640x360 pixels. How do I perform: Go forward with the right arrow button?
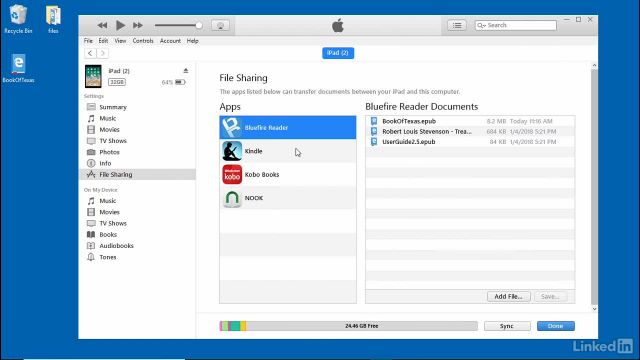tap(102, 53)
